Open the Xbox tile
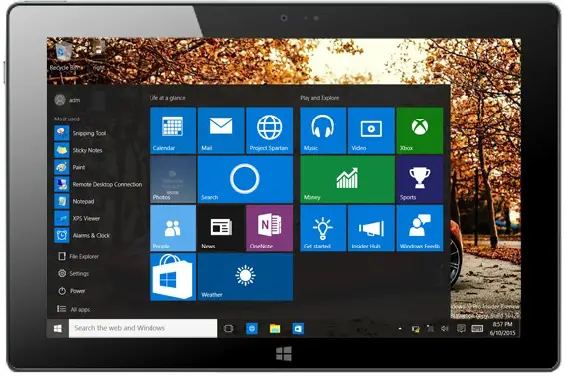This screenshot has height=377, width=567. [x=419, y=130]
